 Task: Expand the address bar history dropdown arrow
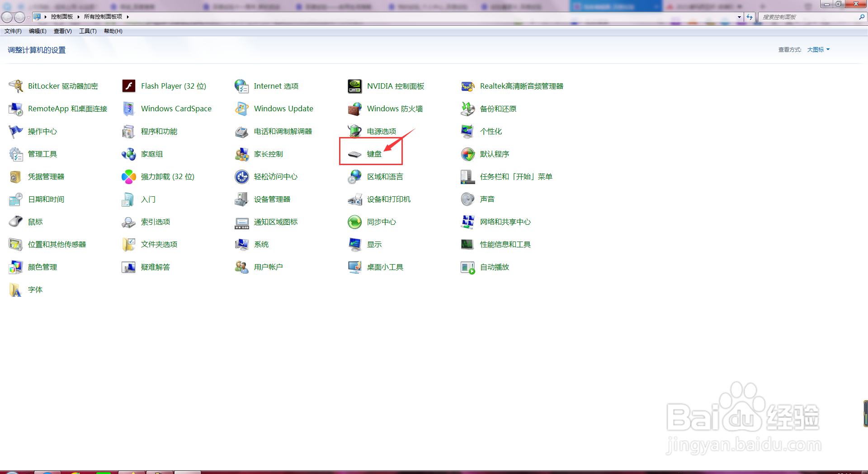coord(739,17)
